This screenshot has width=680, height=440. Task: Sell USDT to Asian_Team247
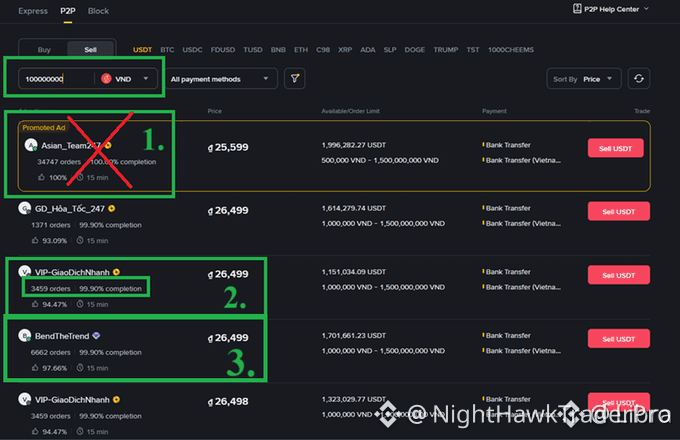pyautogui.click(x=615, y=148)
